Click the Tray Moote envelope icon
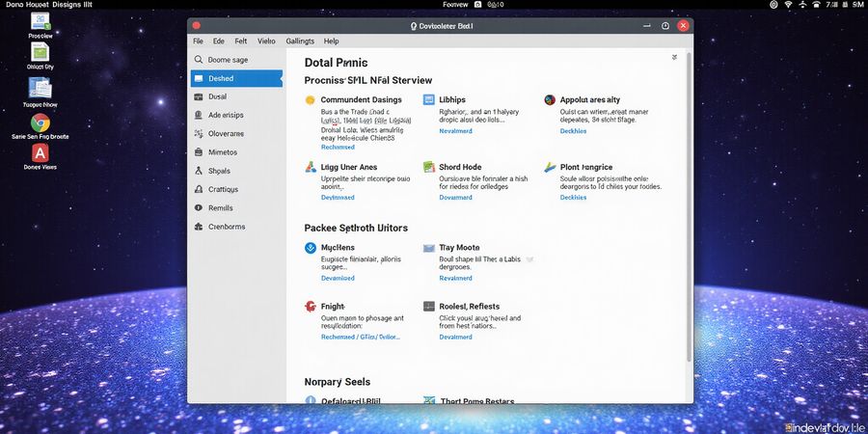The height and width of the screenshot is (434, 868). (x=429, y=248)
